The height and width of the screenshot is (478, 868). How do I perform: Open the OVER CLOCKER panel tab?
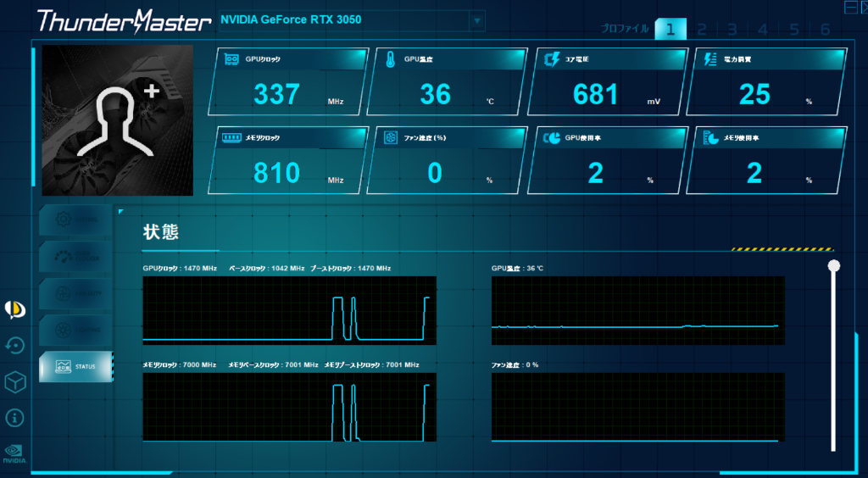(x=75, y=256)
